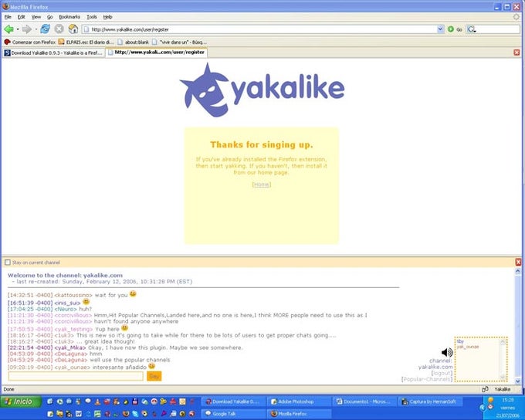Open the Home page icon in toolbar
The width and height of the screenshot is (525, 420).
pyautogui.click(x=73, y=29)
